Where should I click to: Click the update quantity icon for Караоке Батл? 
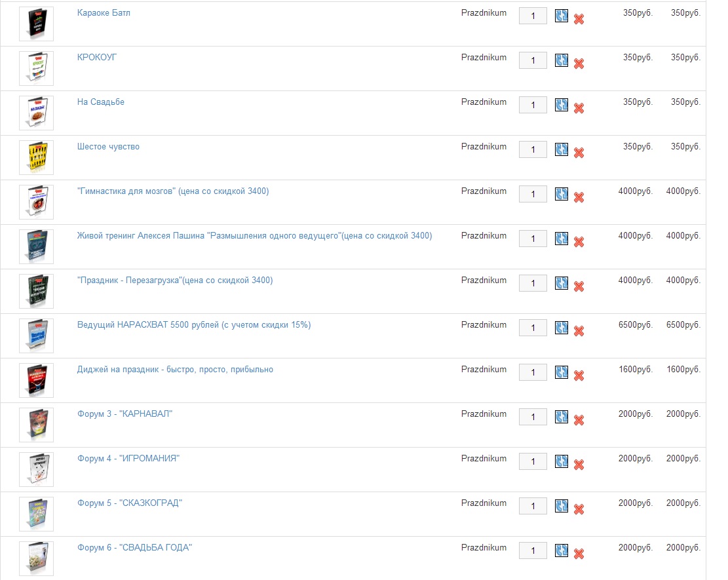click(561, 16)
